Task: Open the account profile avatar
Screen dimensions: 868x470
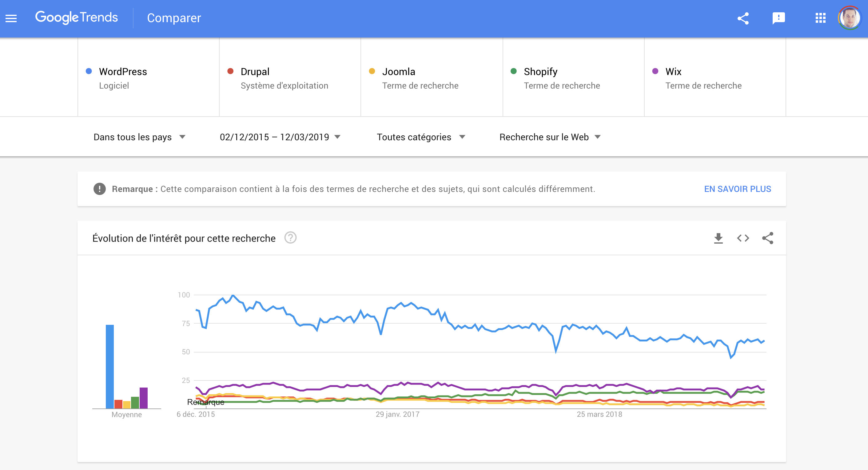Action: (850, 18)
